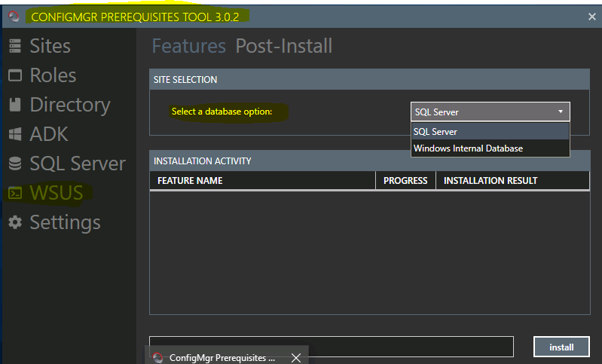Click the CONFIGMGR PREREQUISITES TOOL 3.0.2 title
This screenshot has width=602, height=364.
[135, 17]
